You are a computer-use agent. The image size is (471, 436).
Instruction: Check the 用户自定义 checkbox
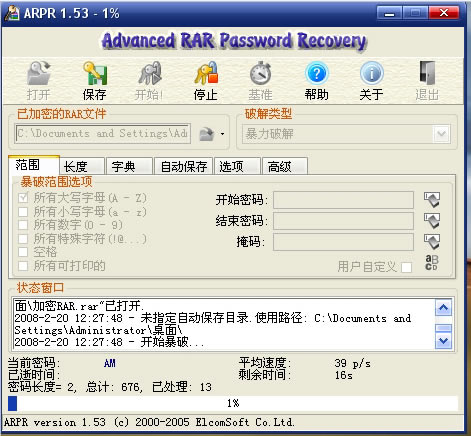[x=407, y=267]
